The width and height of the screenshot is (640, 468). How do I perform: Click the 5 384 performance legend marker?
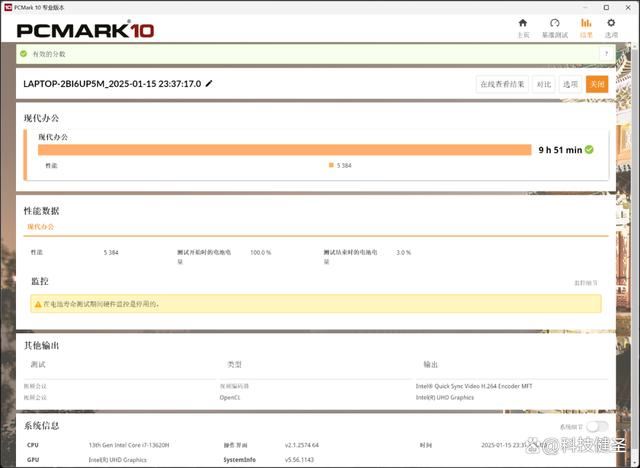(331, 165)
